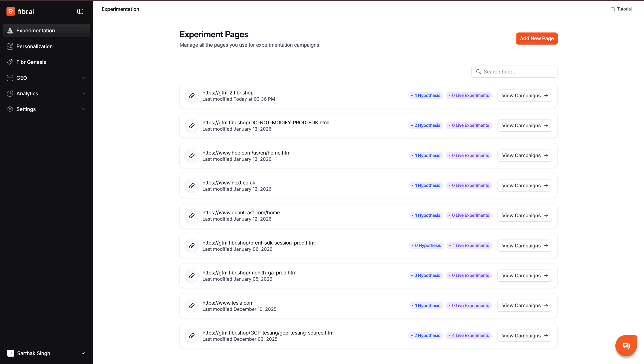This screenshot has width=644, height=364.
Task: Select Experimentation in the sidebar
Action: (36, 31)
